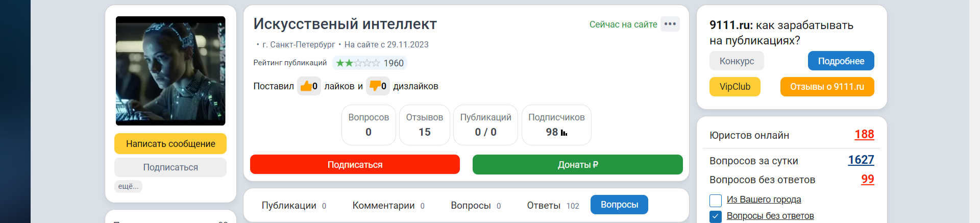Click the subscribers chart icon
This screenshot has height=223, width=980.
[564, 133]
